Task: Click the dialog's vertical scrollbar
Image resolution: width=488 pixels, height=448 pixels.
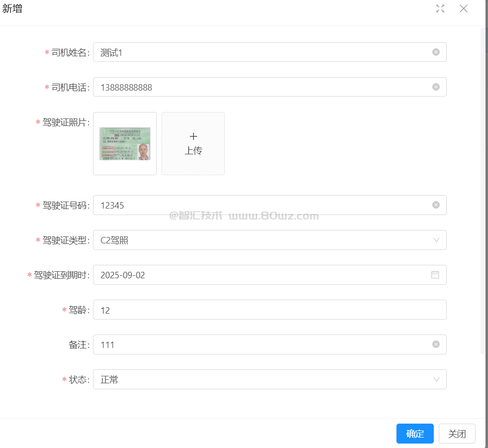Action: (483, 191)
